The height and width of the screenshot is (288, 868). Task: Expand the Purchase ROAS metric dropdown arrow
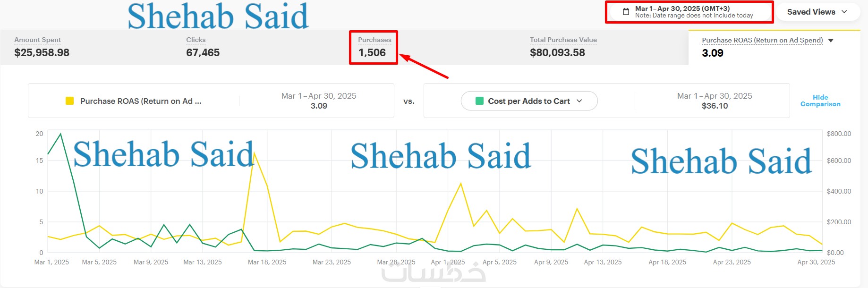(x=831, y=41)
